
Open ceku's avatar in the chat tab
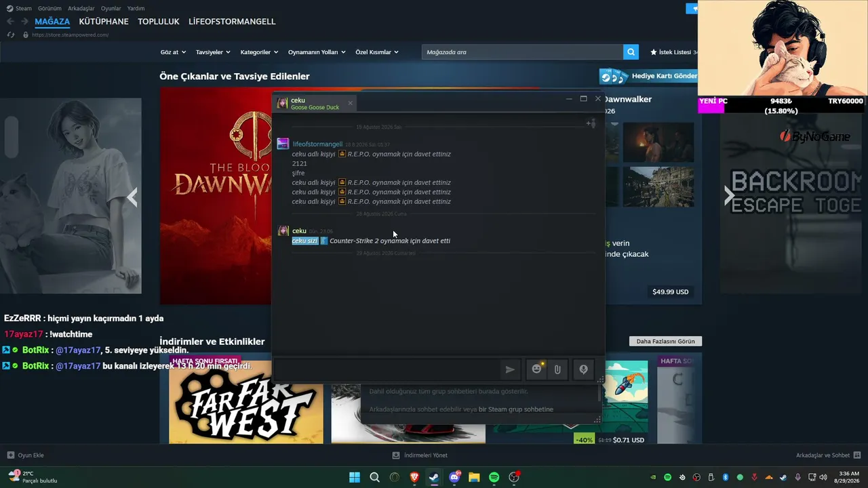(282, 103)
